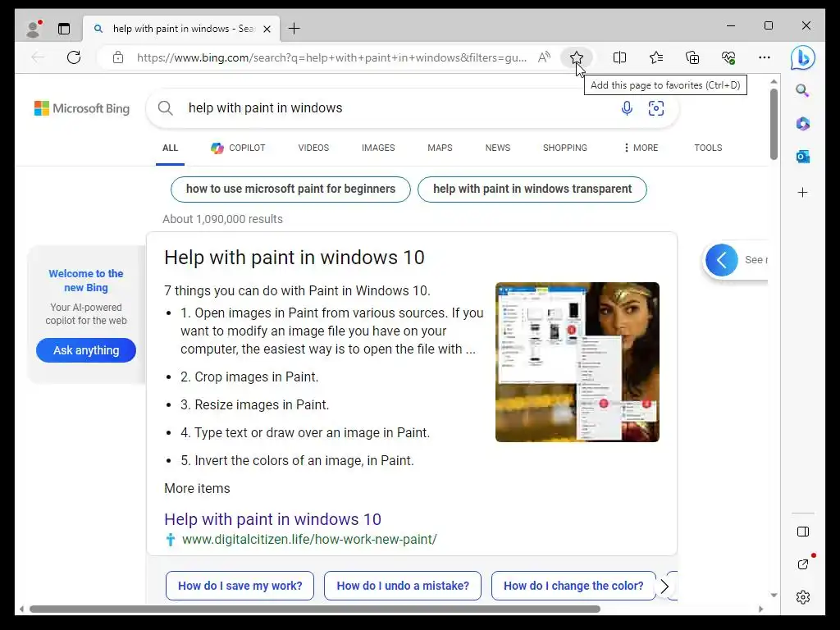The height and width of the screenshot is (630, 840).
Task: Add this page to favorites star
Action: tap(577, 57)
